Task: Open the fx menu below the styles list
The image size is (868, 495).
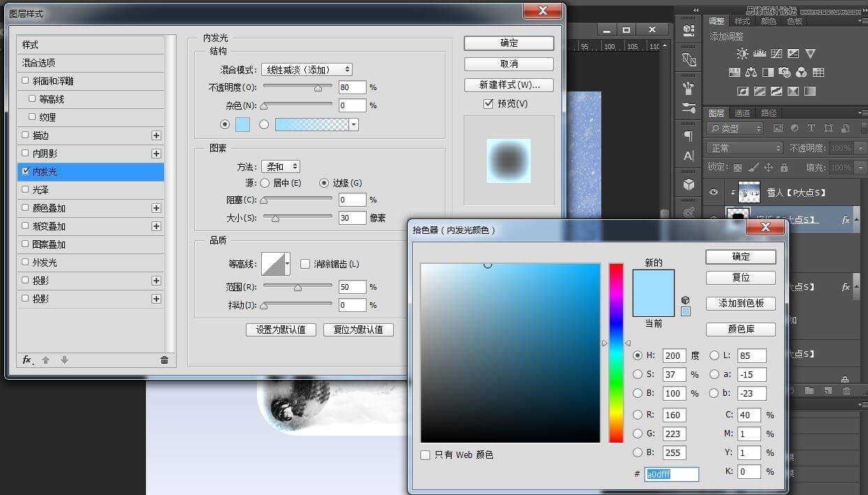Action: click(27, 360)
